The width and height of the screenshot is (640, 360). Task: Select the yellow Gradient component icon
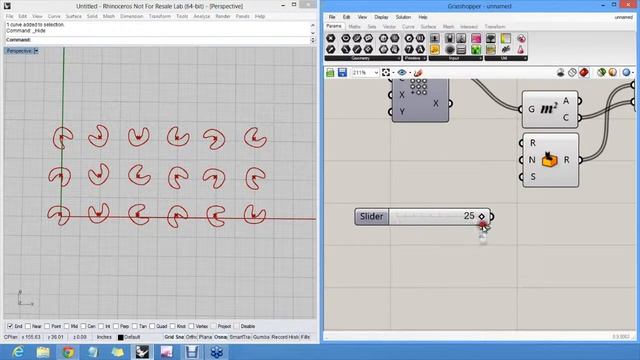tap(505, 38)
